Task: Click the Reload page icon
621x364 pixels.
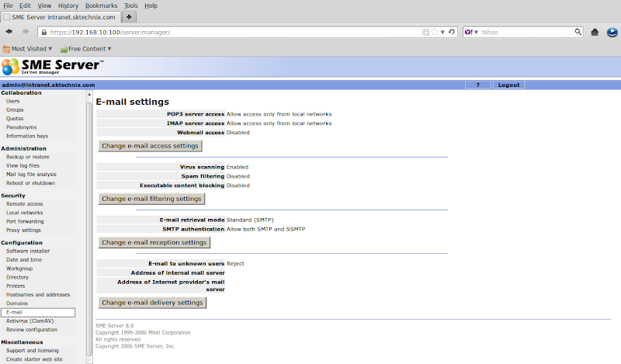Action: point(452,32)
